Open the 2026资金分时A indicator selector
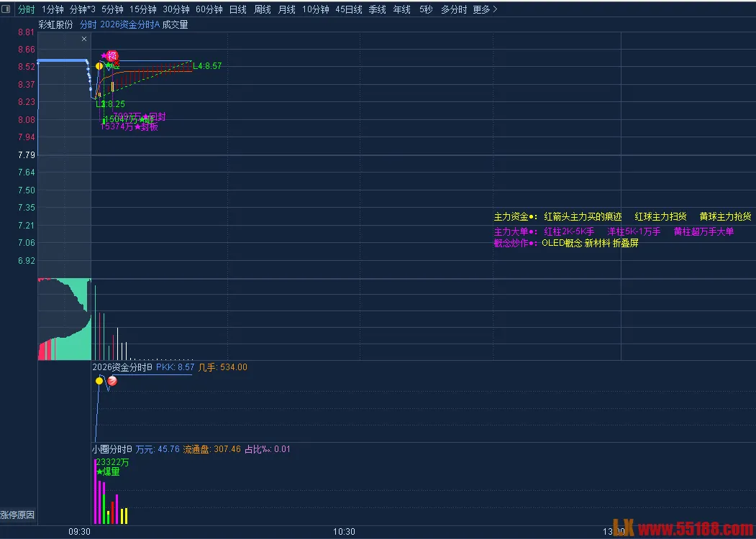 130,24
